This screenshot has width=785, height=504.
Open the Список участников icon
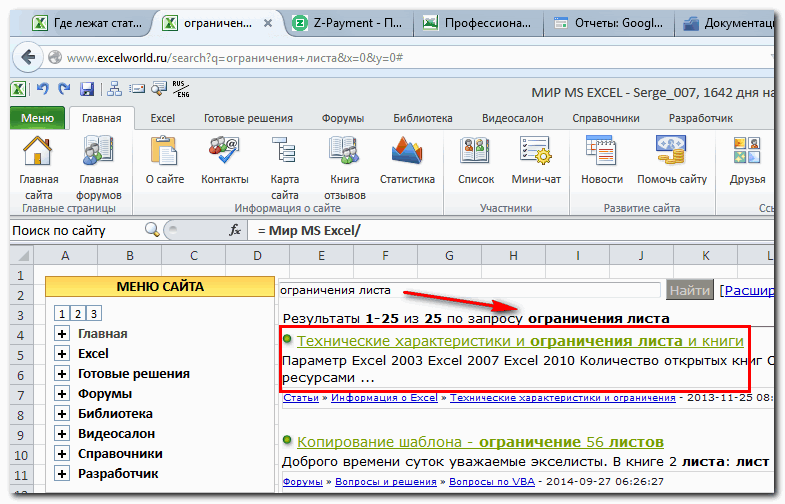(475, 151)
